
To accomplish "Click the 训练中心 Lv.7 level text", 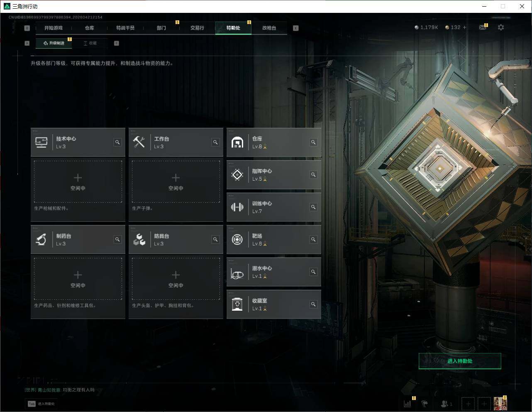I will (257, 211).
